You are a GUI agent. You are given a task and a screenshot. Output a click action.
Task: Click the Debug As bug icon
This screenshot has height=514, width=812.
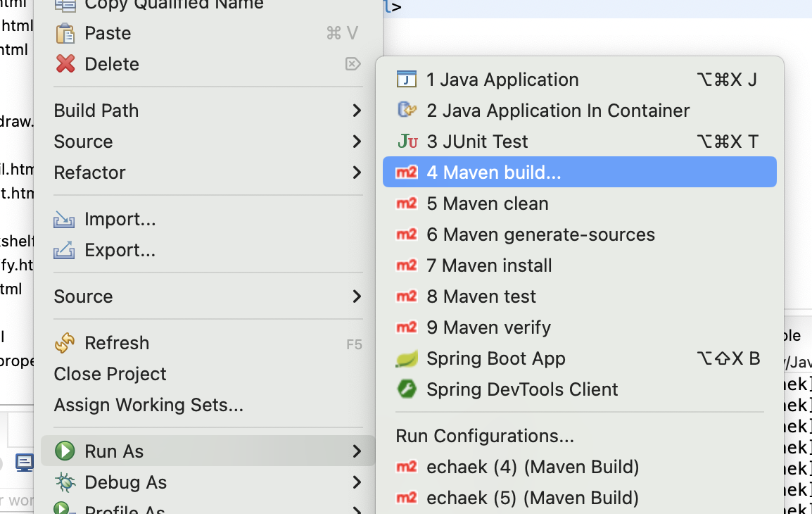65,482
